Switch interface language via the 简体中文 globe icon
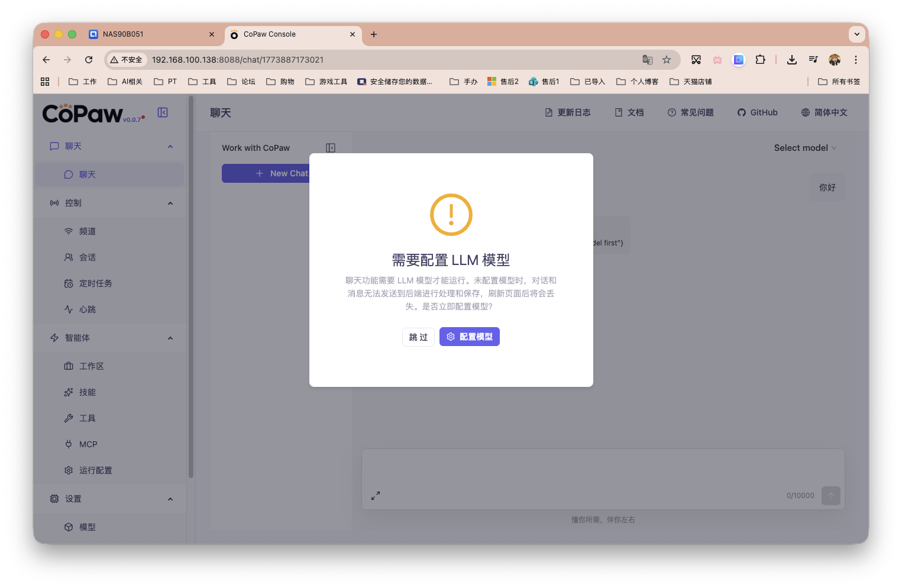Screen dimensions: 902x588 tap(804, 112)
